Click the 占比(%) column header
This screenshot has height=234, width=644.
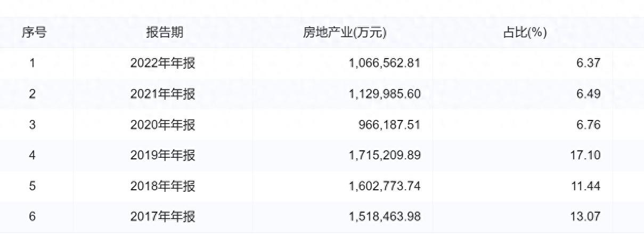tap(525, 33)
